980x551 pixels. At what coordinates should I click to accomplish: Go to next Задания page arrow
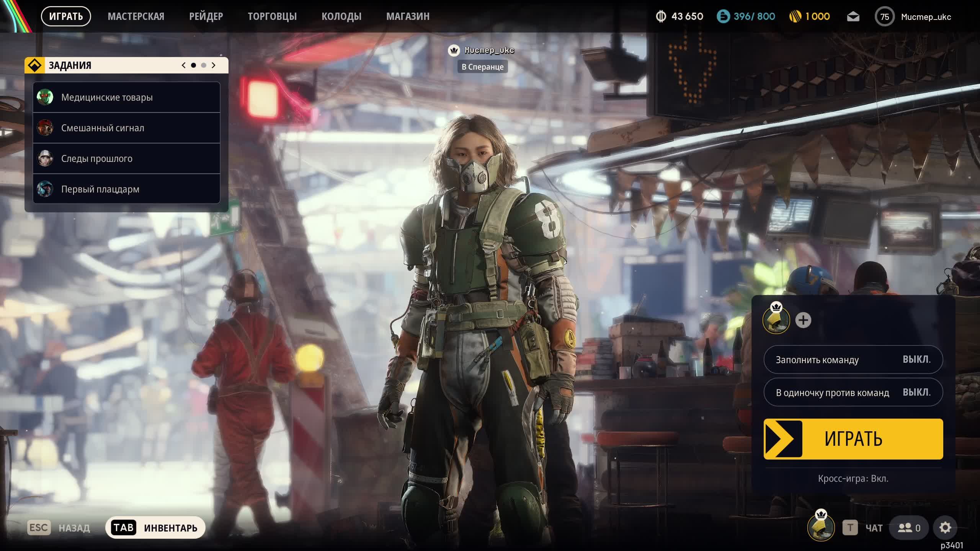click(x=214, y=65)
